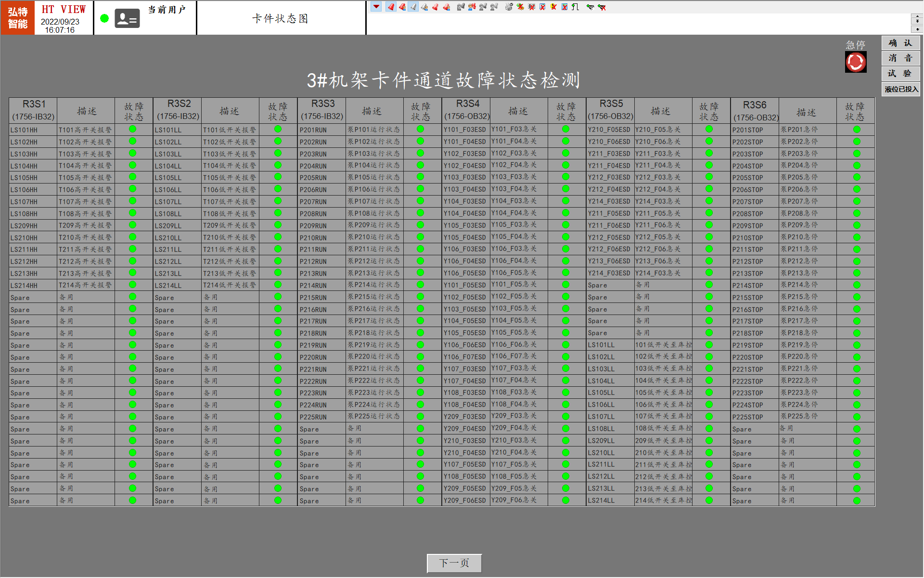Click the 下一页 next page button
924x578 pixels.
[x=453, y=563]
